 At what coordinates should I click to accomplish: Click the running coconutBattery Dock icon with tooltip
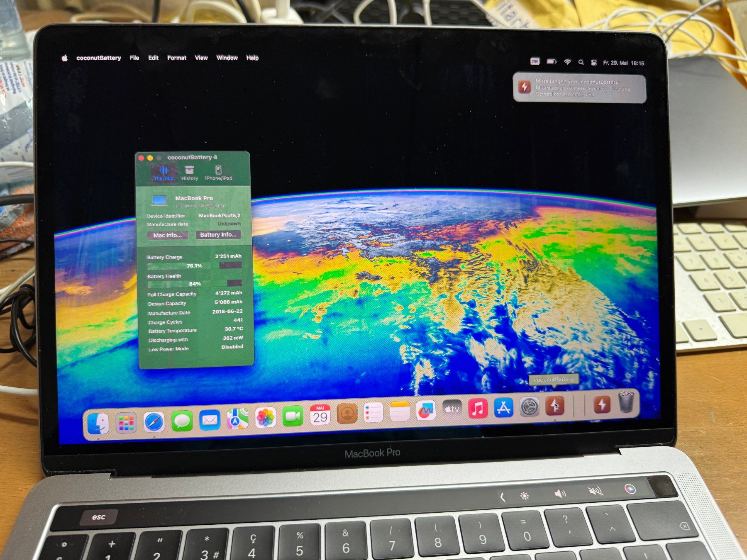(x=555, y=406)
